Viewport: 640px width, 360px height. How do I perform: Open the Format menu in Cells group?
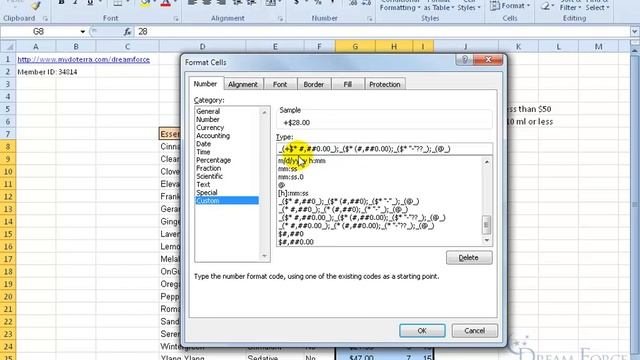point(510,6)
